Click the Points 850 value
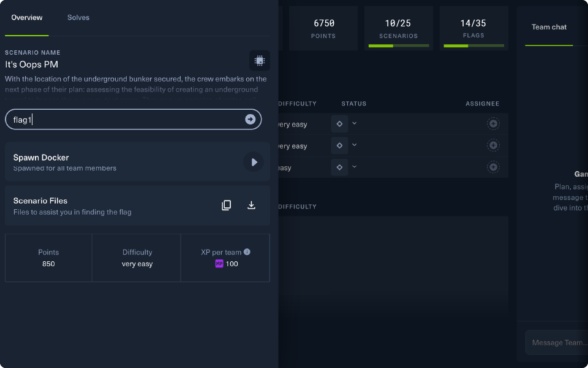Viewport: 588px width, 368px height. (x=48, y=264)
